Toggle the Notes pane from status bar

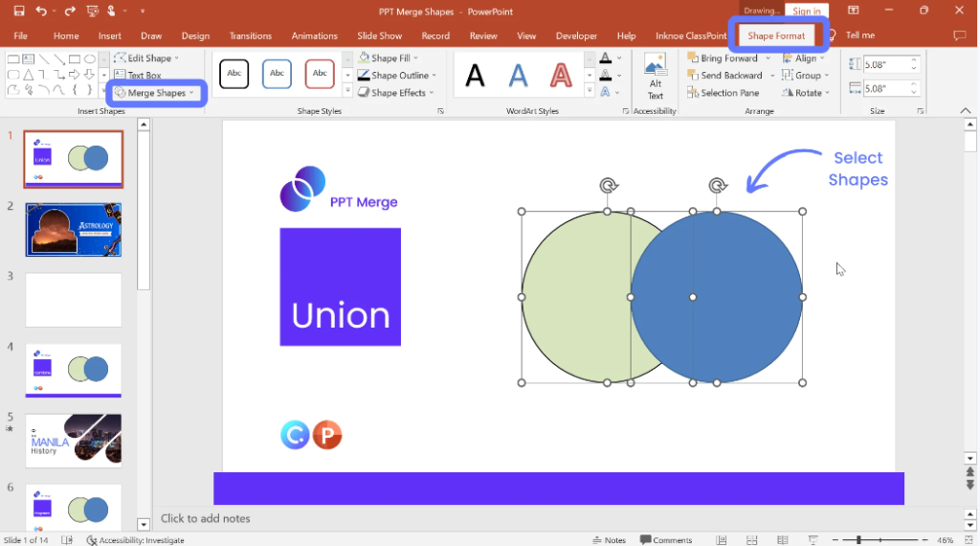(609, 540)
